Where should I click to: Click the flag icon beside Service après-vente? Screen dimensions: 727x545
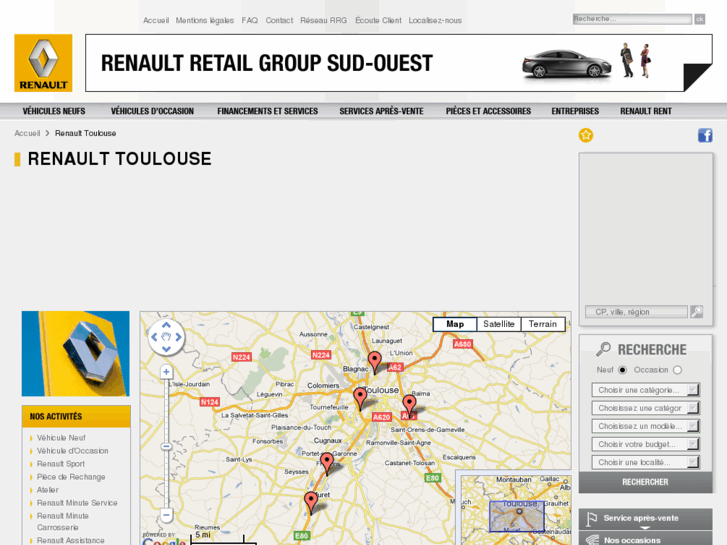[591, 519]
